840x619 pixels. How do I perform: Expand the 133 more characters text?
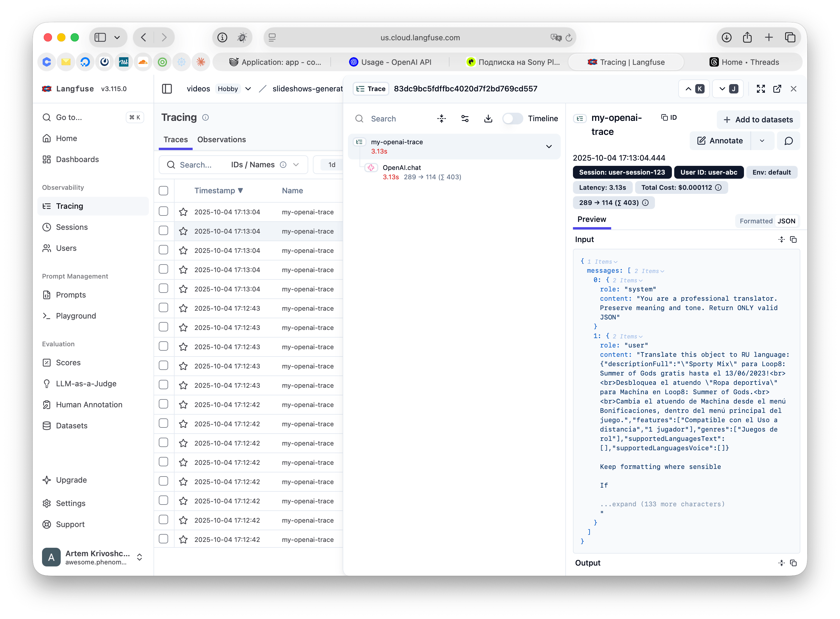coord(662,504)
